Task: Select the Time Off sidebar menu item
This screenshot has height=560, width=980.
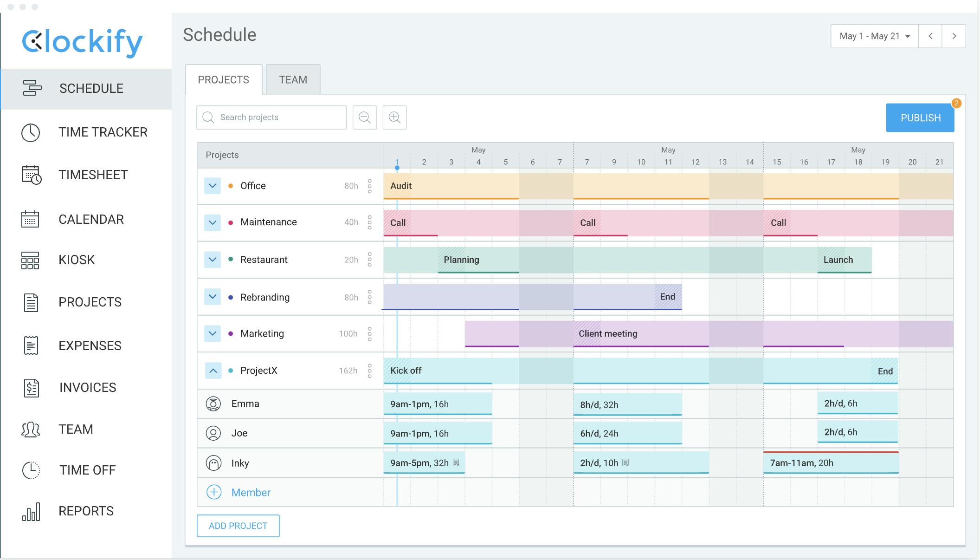Action: [x=87, y=470]
